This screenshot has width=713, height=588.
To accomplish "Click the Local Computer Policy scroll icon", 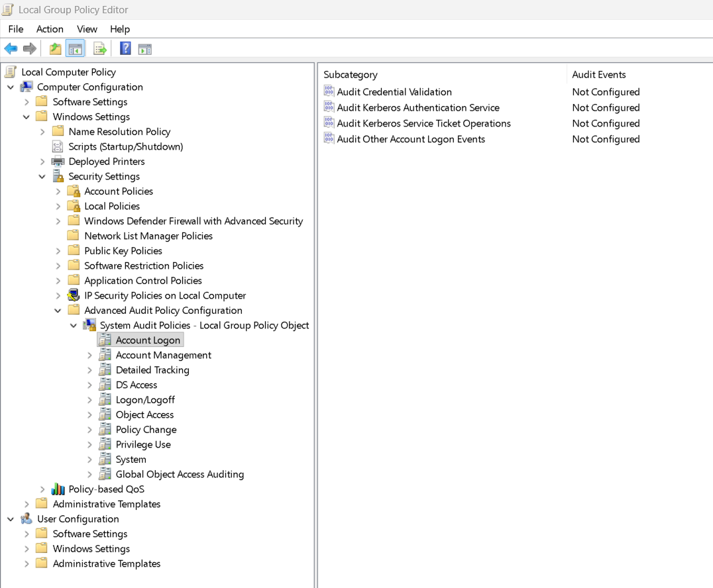I will (x=11, y=72).
